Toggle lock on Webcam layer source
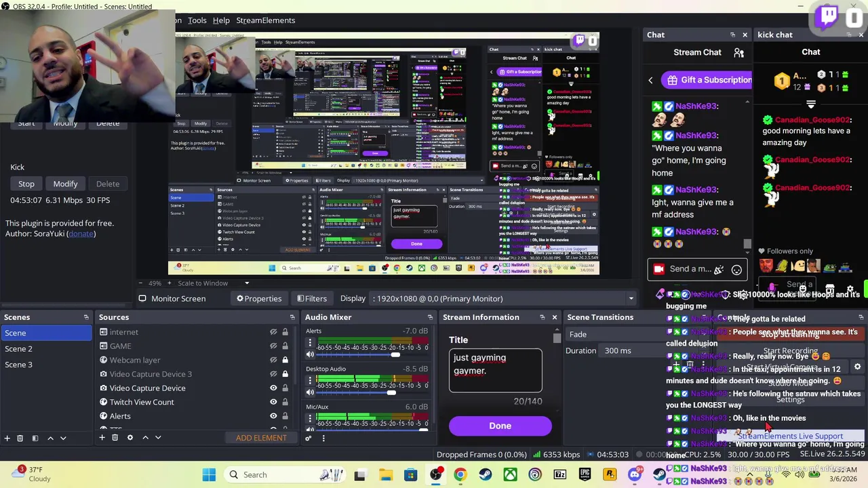The width and height of the screenshot is (868, 488). tap(285, 360)
